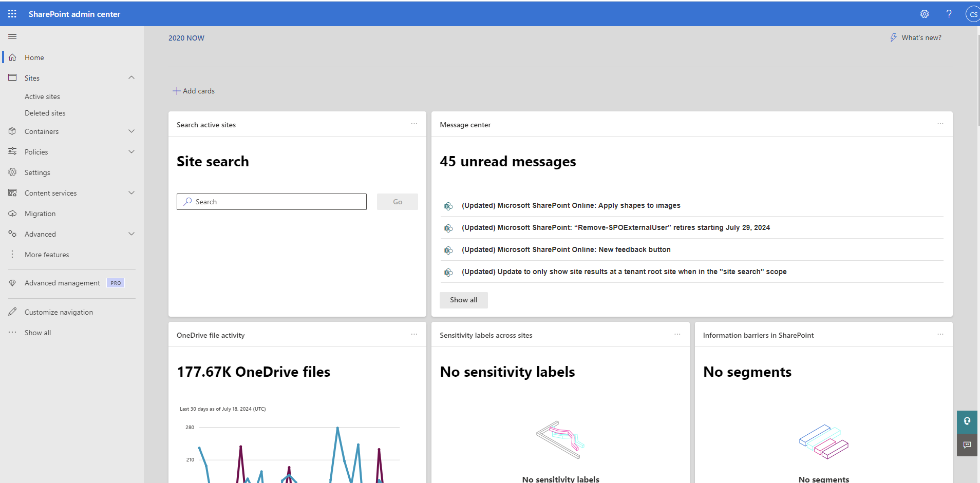Open the app launcher waffle icon
This screenshot has height=483, width=980.
point(12,14)
